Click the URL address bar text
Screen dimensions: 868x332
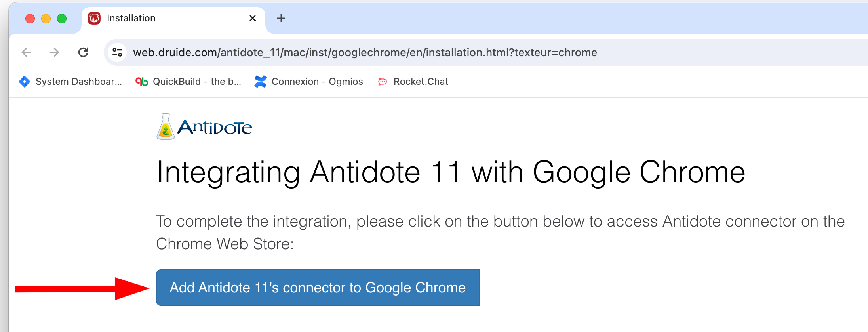(365, 52)
